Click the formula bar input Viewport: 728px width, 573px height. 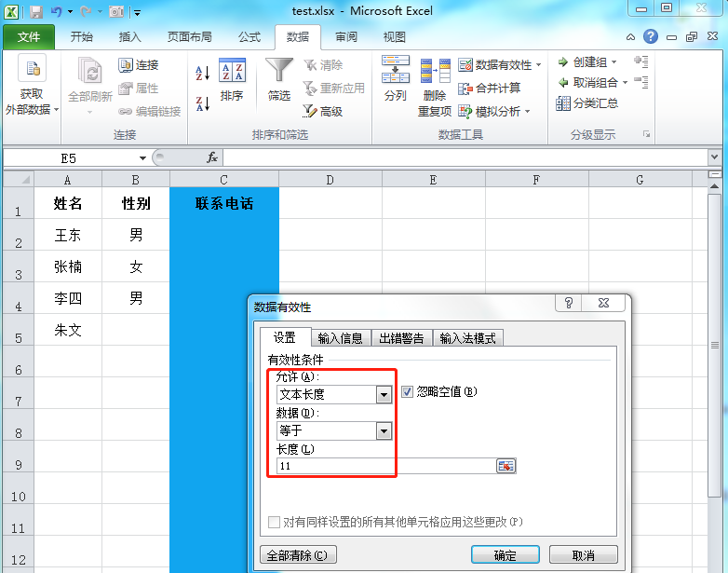[x=465, y=157]
